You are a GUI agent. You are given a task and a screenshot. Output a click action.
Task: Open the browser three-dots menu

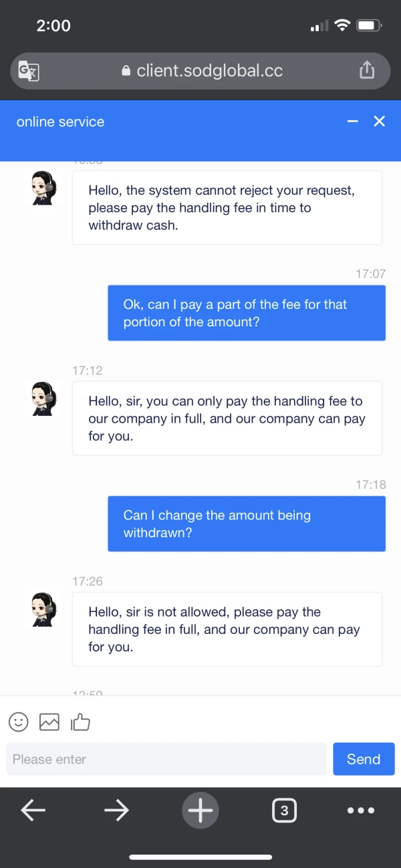point(361,810)
